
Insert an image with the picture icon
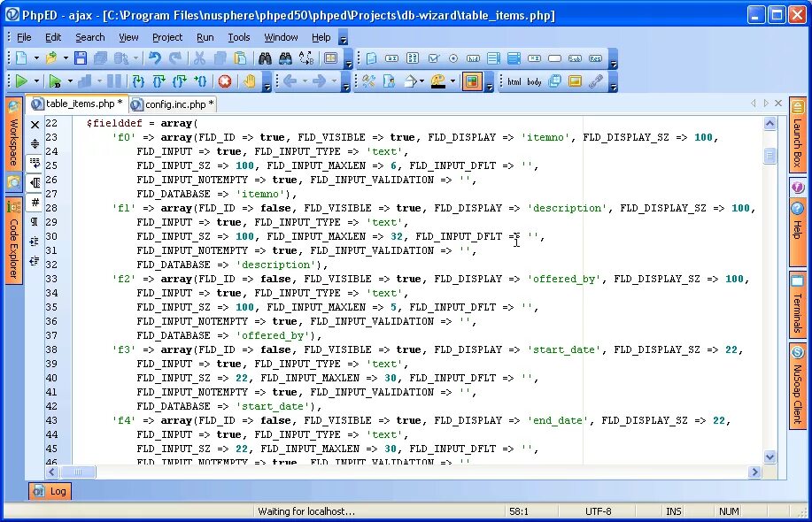click(575, 81)
